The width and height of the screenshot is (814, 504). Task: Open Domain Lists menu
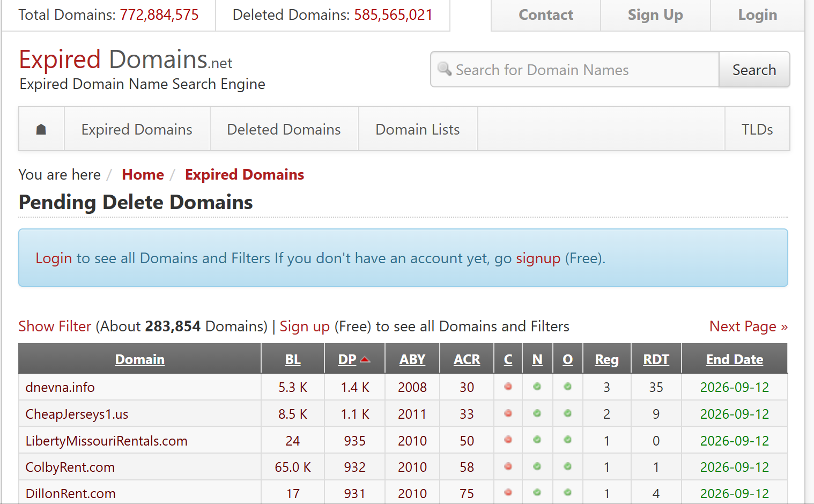click(x=418, y=129)
